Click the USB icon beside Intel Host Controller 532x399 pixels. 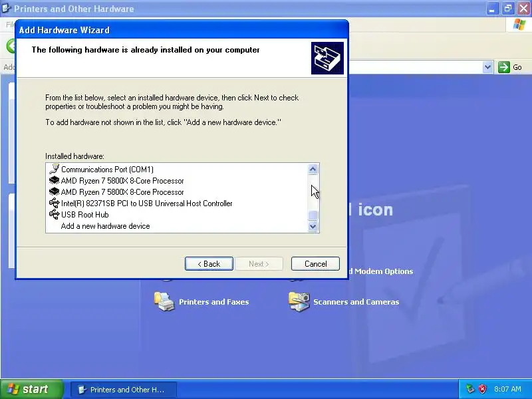(x=54, y=203)
